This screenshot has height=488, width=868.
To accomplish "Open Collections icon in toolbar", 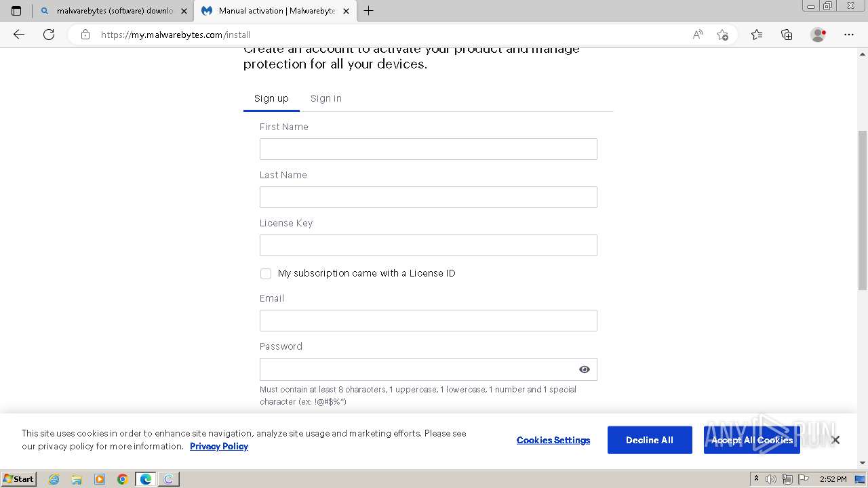I will click(787, 35).
